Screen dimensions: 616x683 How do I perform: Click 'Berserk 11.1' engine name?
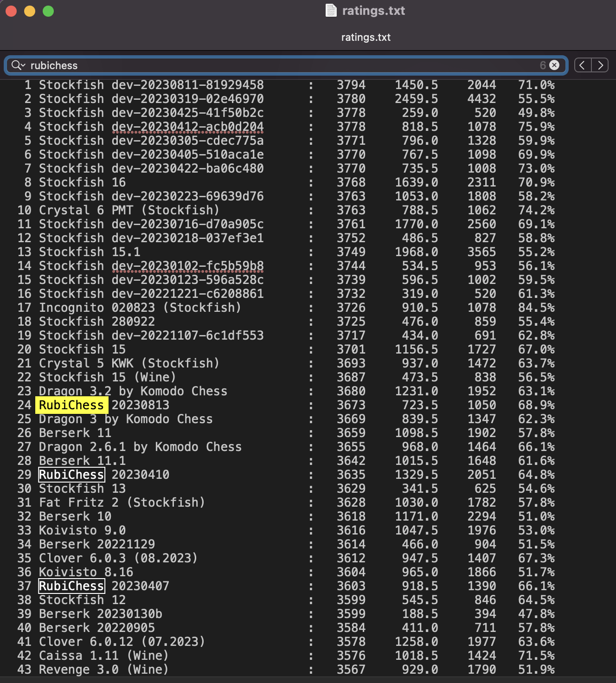click(82, 461)
